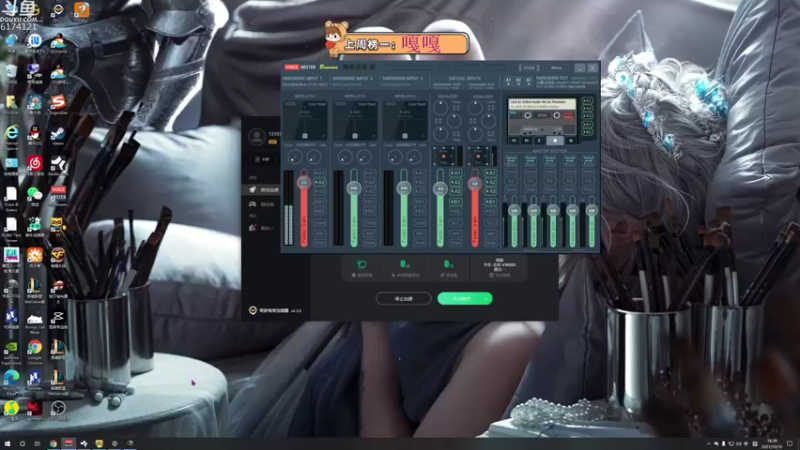This screenshot has width=800, height=450.
Task: Click the Intellipan panel of Hardware Input 2
Action: pyautogui.click(x=355, y=120)
